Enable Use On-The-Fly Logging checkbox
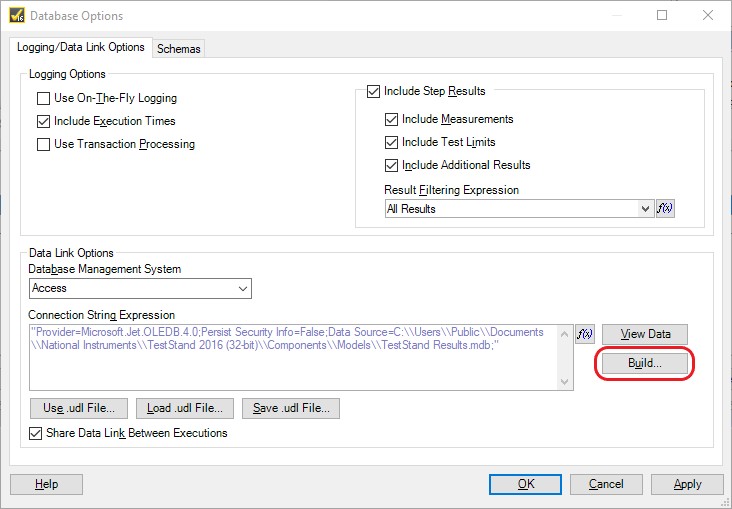The image size is (732, 509). [43, 99]
